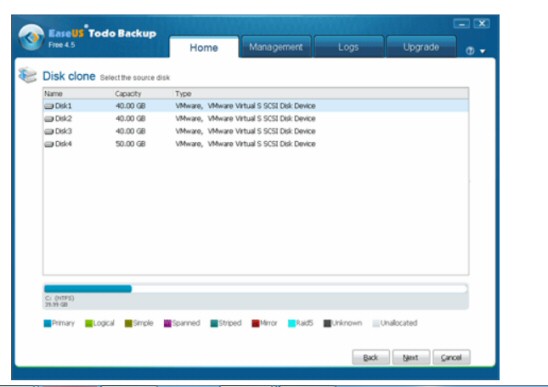Click the Free 4.5 version text
548x387 pixels.
pyautogui.click(x=62, y=45)
